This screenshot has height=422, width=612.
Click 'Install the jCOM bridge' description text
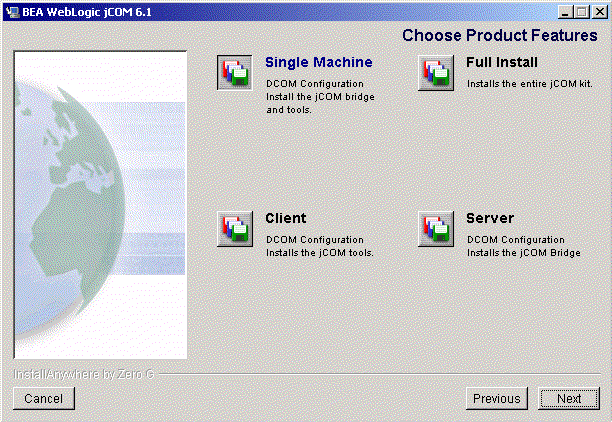pos(320,97)
